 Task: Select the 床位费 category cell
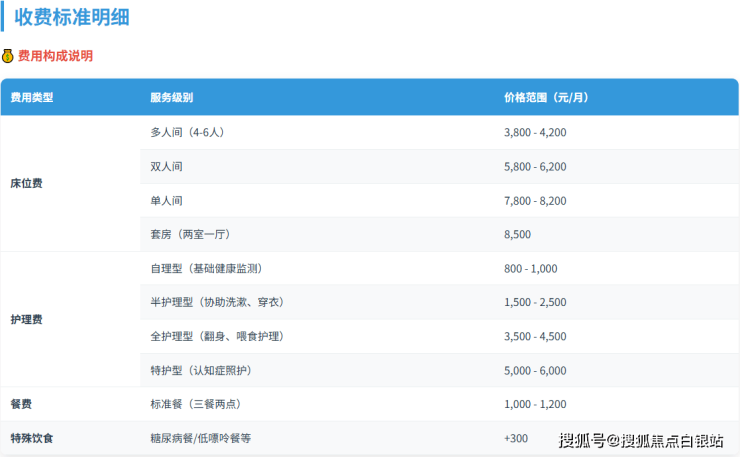[26, 183]
